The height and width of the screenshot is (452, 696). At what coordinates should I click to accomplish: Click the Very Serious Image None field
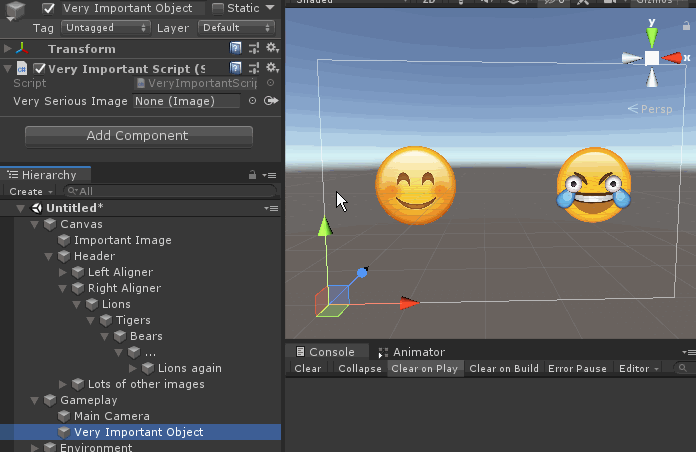(x=187, y=101)
